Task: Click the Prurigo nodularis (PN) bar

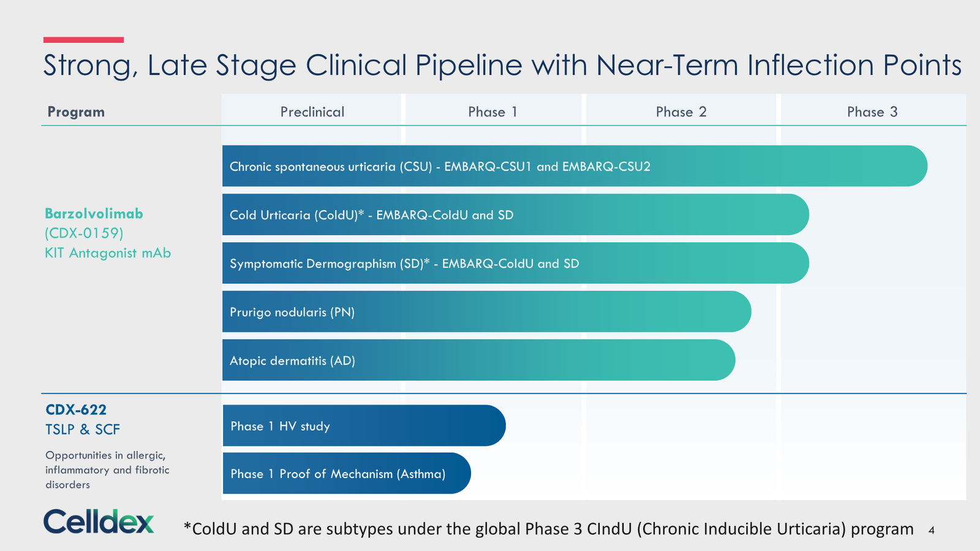Action: coord(487,312)
